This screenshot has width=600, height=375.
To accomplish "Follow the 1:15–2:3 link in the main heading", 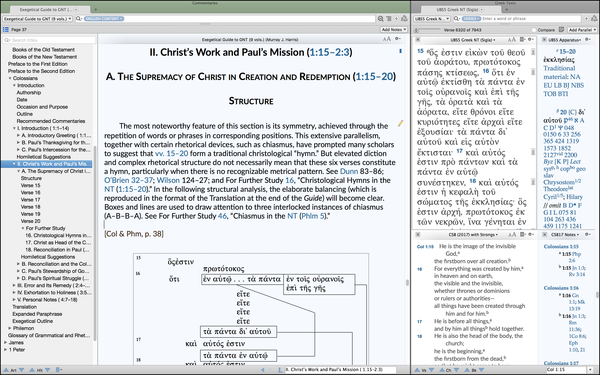I will tap(329, 52).
